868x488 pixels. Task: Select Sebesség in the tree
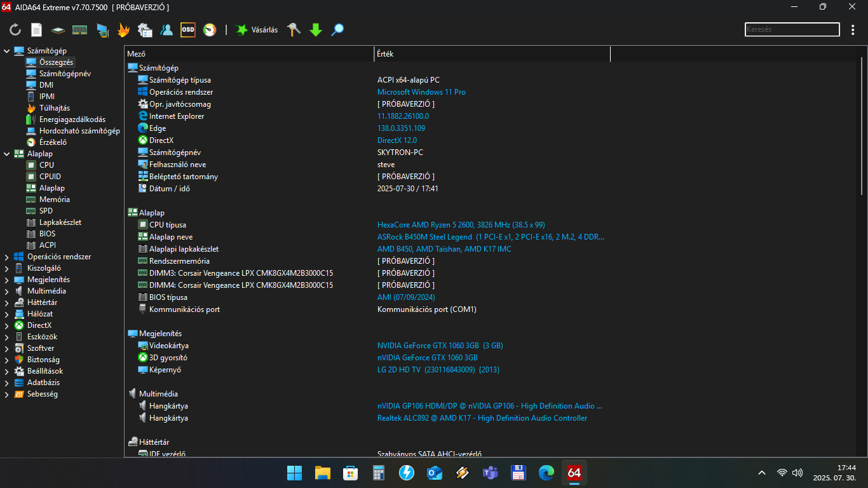[x=42, y=394]
